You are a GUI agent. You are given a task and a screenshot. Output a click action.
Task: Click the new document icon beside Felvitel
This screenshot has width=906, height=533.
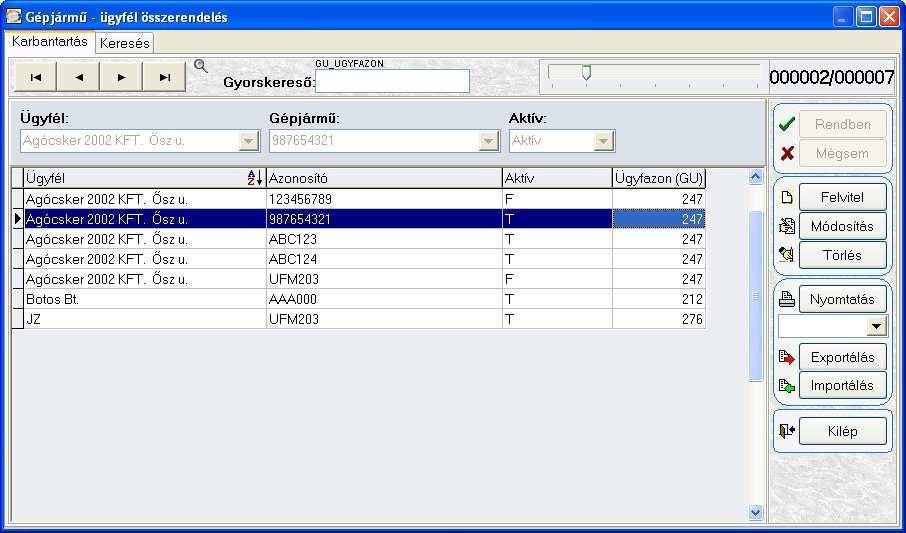tap(786, 198)
